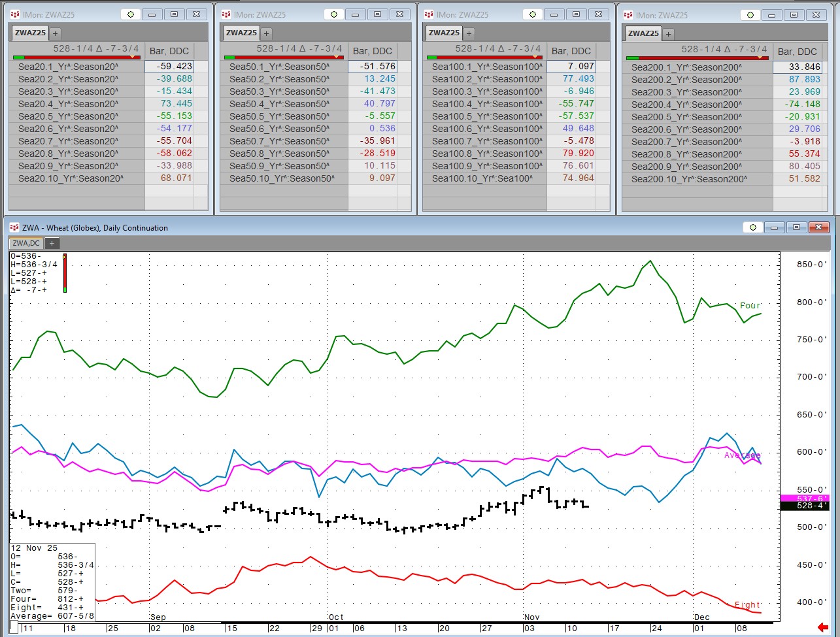840x637 pixels.
Task: Open the Bar, DDC column header in the Season200 window
Action: pos(797,52)
